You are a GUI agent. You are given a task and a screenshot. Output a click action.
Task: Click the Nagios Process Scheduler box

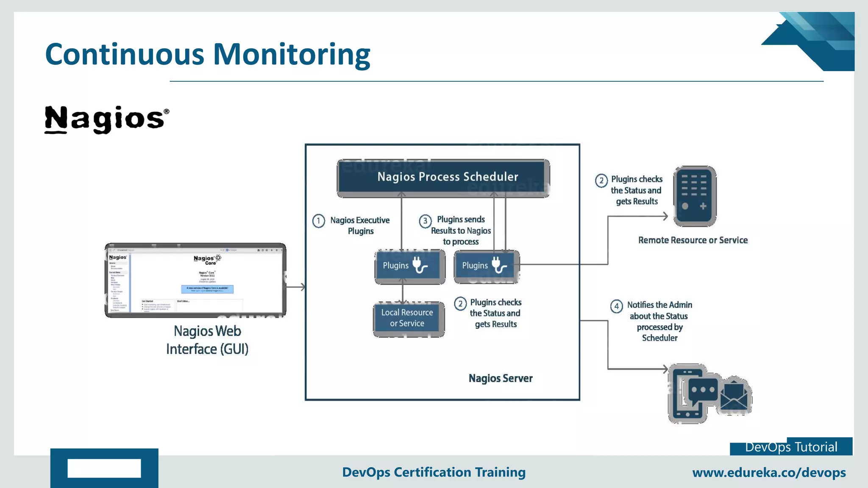pyautogui.click(x=443, y=177)
